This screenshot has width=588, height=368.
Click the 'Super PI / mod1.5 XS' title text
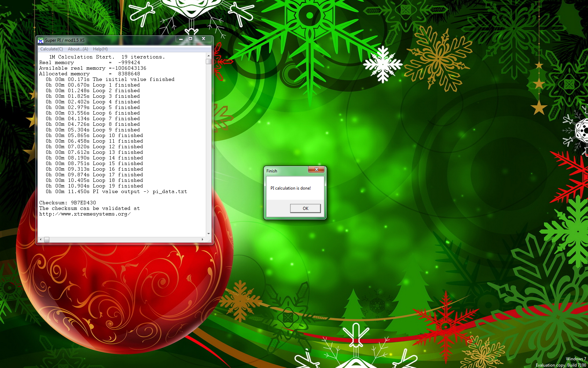pyautogui.click(x=65, y=40)
